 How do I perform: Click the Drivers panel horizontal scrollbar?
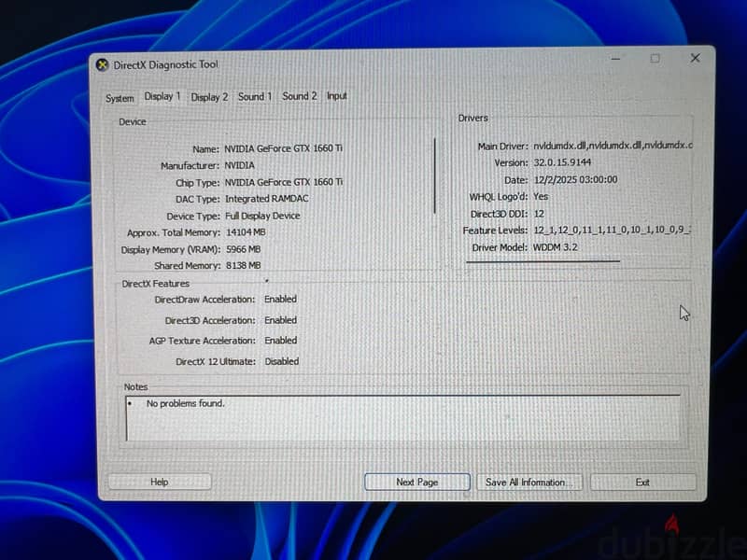point(543,261)
